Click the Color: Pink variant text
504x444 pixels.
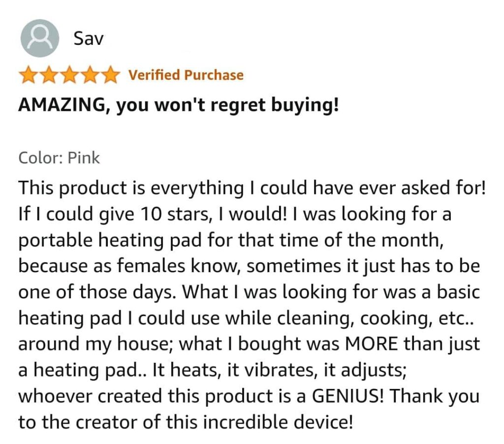[59, 158]
